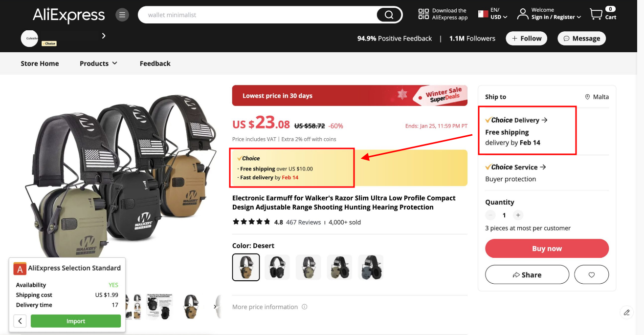
Task: Open the hamburger categories menu icon
Action: [x=122, y=15]
